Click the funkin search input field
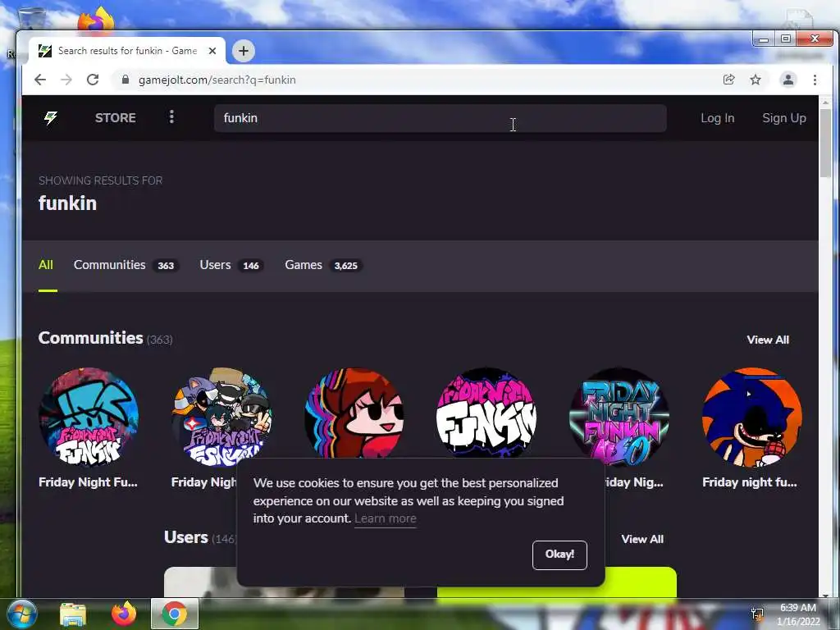The height and width of the screenshot is (630, 840). click(x=440, y=118)
